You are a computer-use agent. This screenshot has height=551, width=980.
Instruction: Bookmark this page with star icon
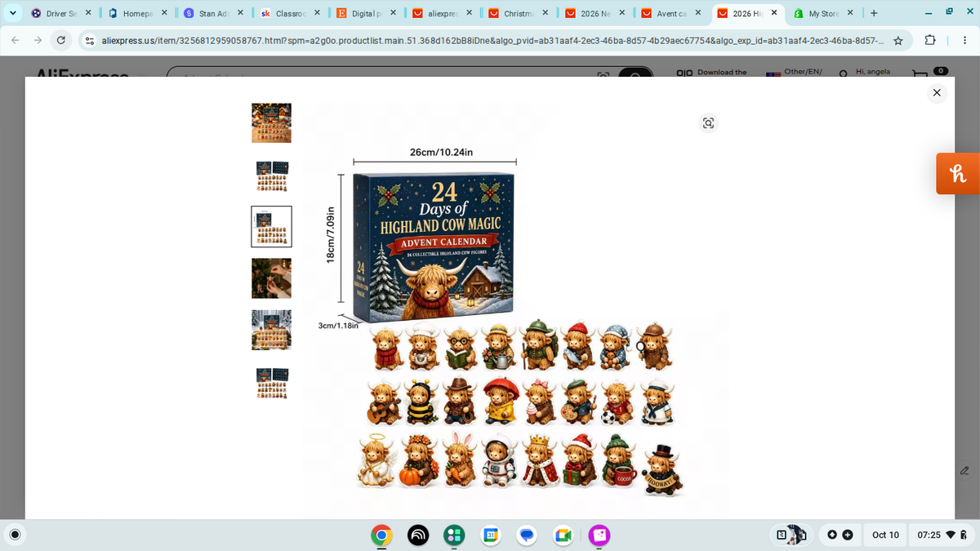pos(898,40)
